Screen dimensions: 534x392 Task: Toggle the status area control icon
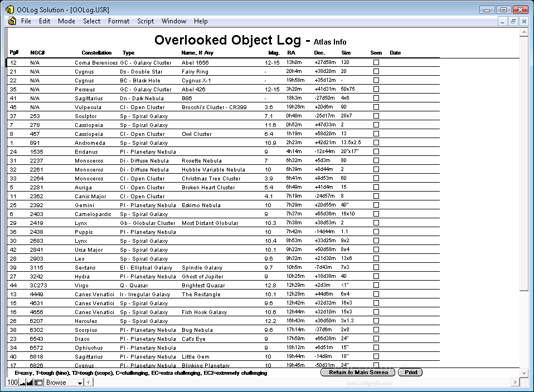(38, 383)
